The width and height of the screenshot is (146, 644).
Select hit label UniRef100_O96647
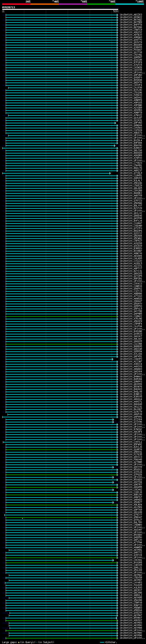click(131, 301)
